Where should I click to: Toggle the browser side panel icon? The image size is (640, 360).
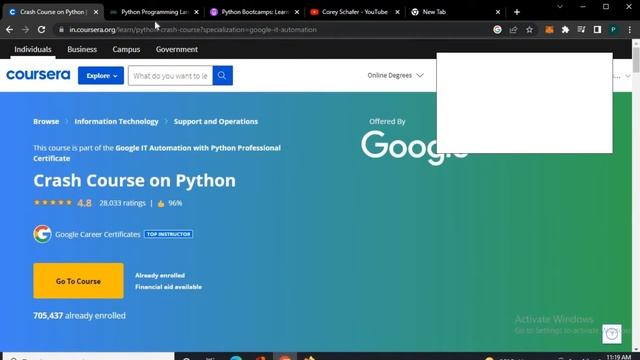tap(597, 29)
